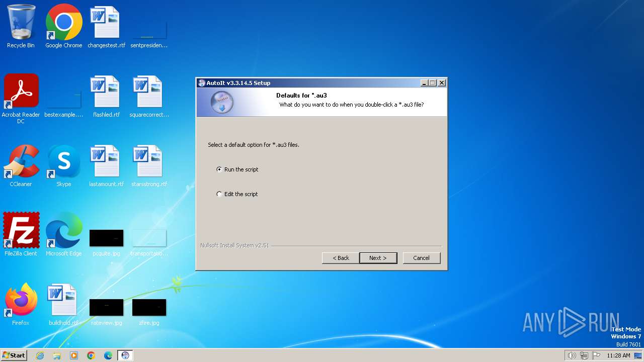
Task: Open Acrobat Reader DC shortcut
Action: [21, 99]
